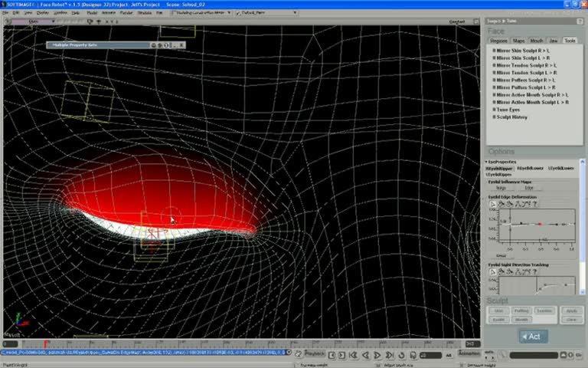Click the Act stage button
588x368 pixels.
(533, 336)
